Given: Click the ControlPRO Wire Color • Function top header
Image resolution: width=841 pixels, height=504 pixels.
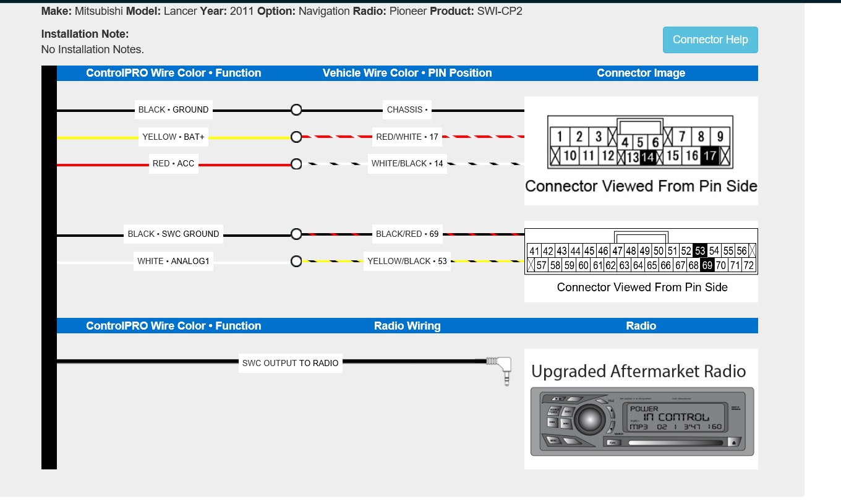Looking at the screenshot, I should (x=174, y=73).
